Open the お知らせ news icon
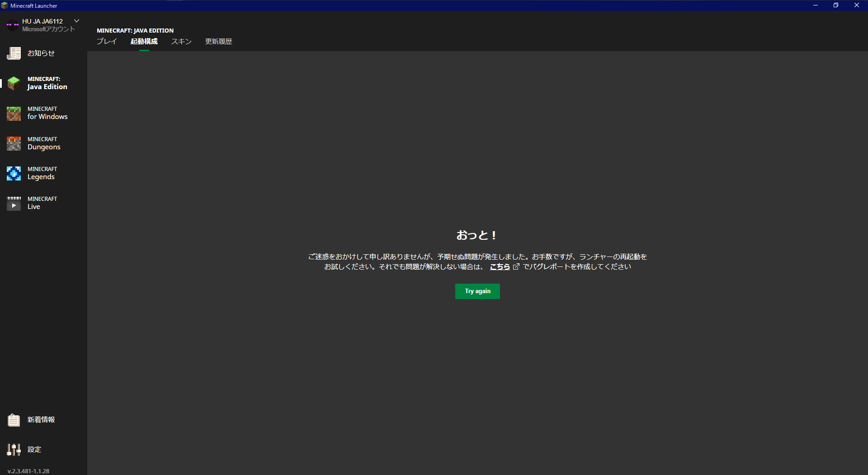The width and height of the screenshot is (868, 475). pos(14,53)
